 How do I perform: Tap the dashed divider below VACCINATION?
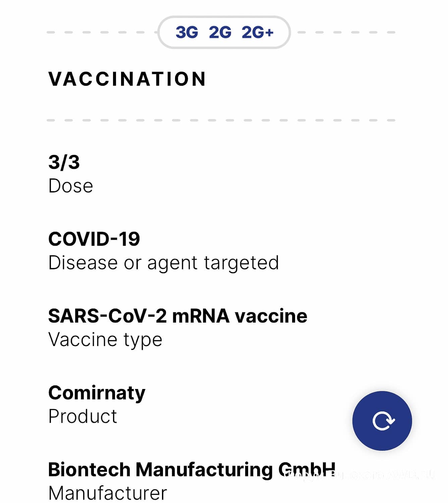pos(221,120)
